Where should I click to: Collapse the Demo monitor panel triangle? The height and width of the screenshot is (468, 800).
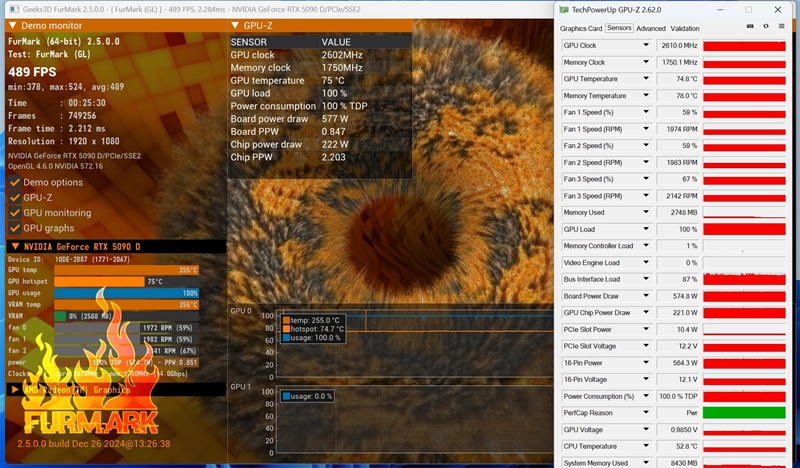[x=12, y=25]
